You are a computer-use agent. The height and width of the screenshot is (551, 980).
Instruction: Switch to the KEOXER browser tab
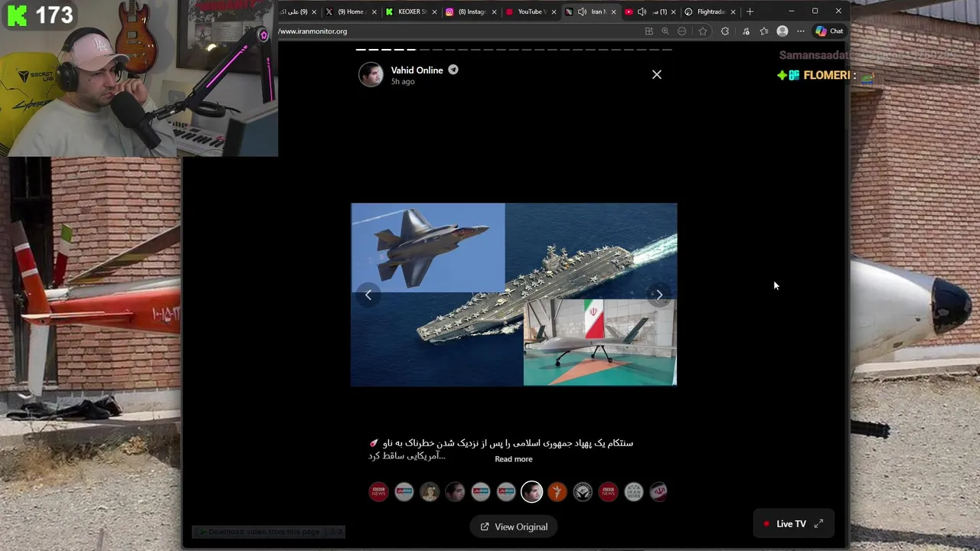point(411,11)
